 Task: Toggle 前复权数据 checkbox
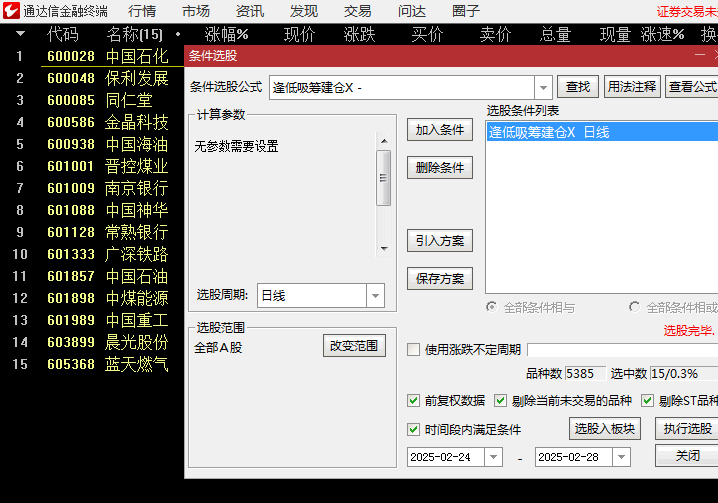[x=413, y=400]
